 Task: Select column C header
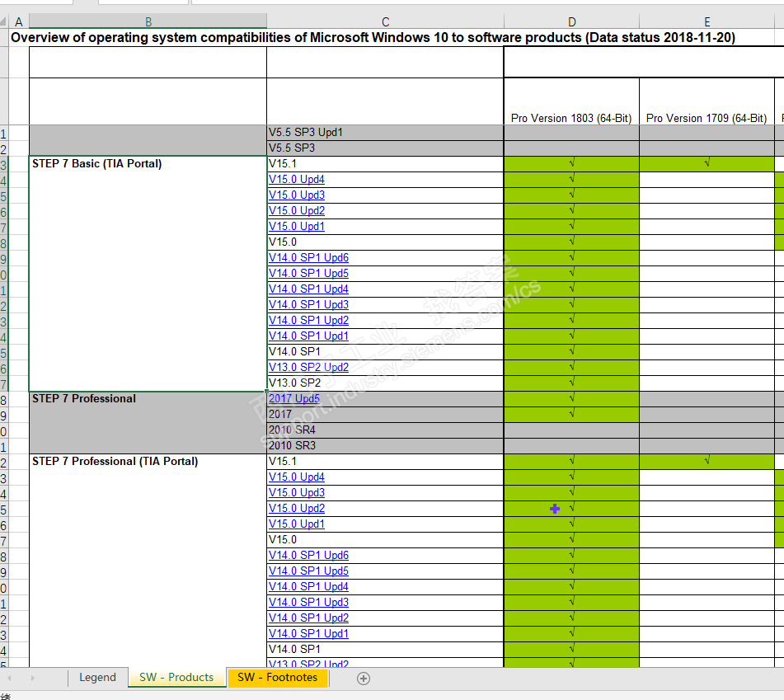[x=385, y=22]
